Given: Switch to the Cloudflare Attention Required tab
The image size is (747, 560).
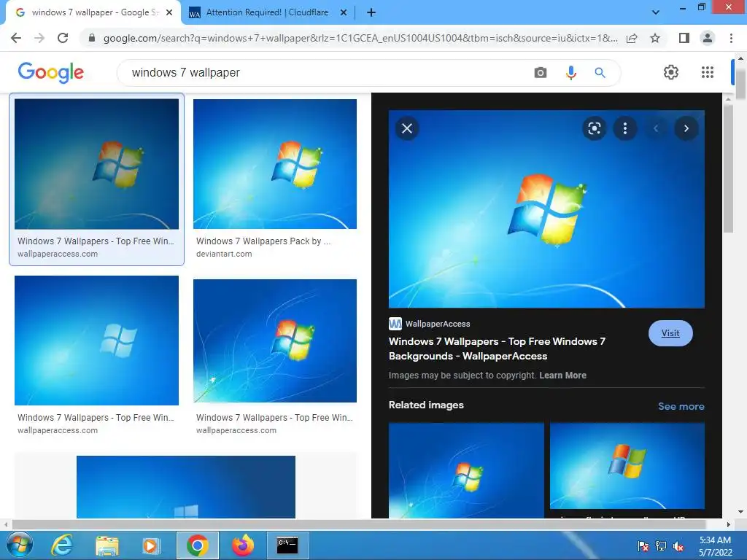Looking at the screenshot, I should tap(267, 13).
